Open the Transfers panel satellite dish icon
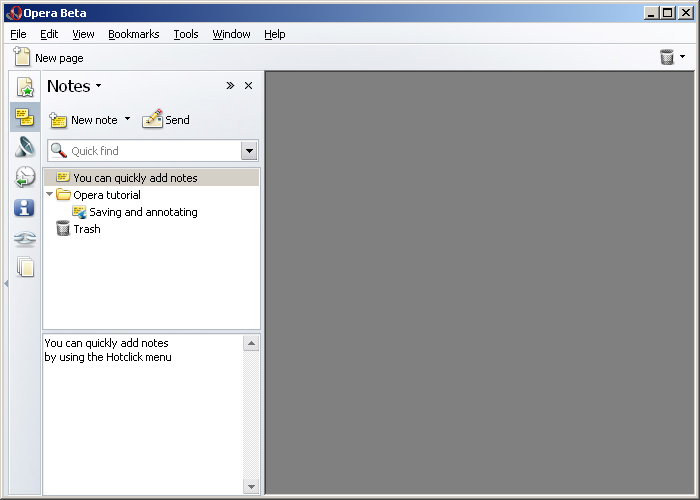The image size is (700, 500). pyautogui.click(x=25, y=147)
